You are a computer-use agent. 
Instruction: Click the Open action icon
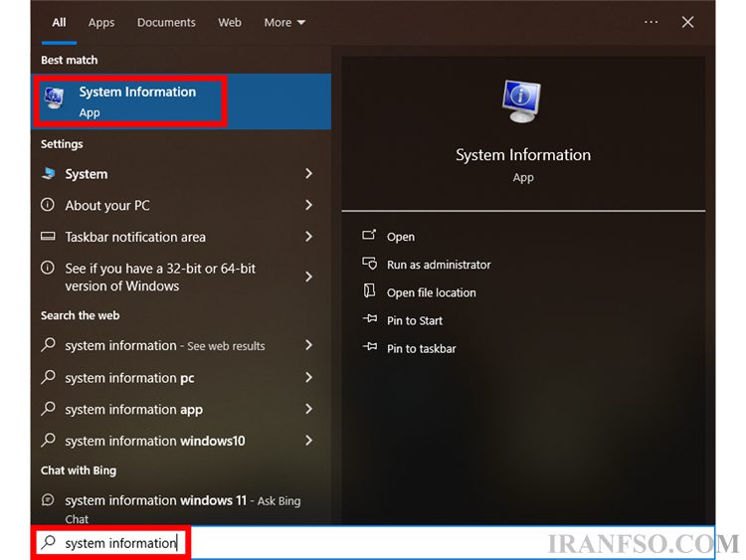pos(369,235)
